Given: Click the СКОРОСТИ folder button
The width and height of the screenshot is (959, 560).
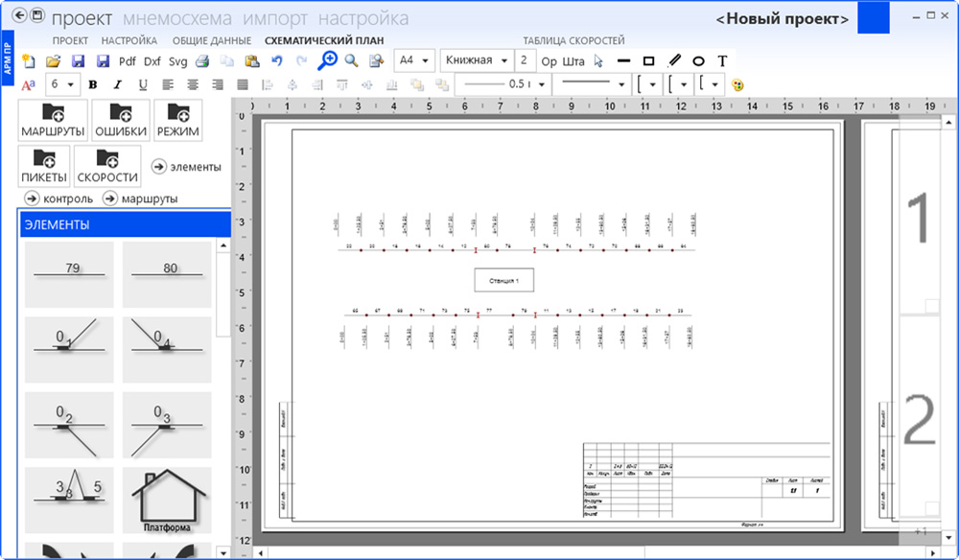Looking at the screenshot, I should [x=107, y=166].
